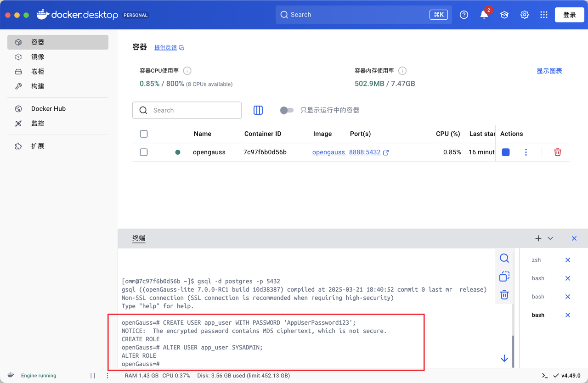Open the bottom-left three-dot menu
This screenshot has height=383, width=588.
pos(107,375)
